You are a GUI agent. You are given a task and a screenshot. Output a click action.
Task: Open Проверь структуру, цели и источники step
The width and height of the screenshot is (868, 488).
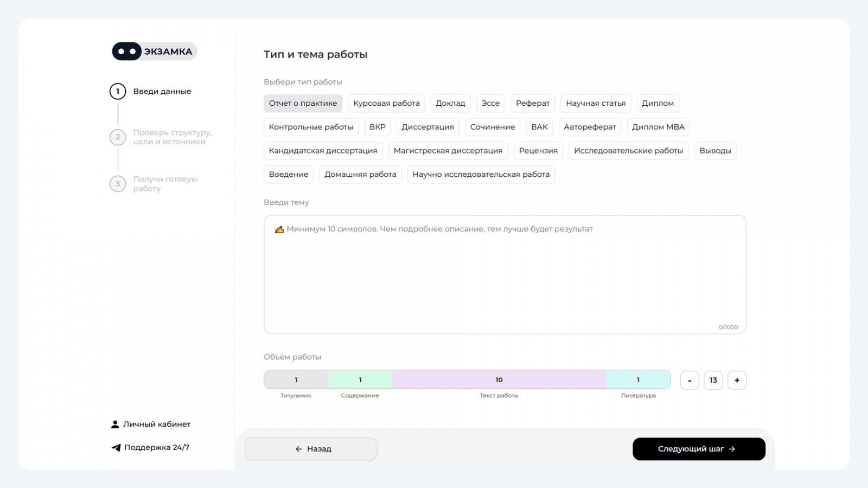[172, 137]
